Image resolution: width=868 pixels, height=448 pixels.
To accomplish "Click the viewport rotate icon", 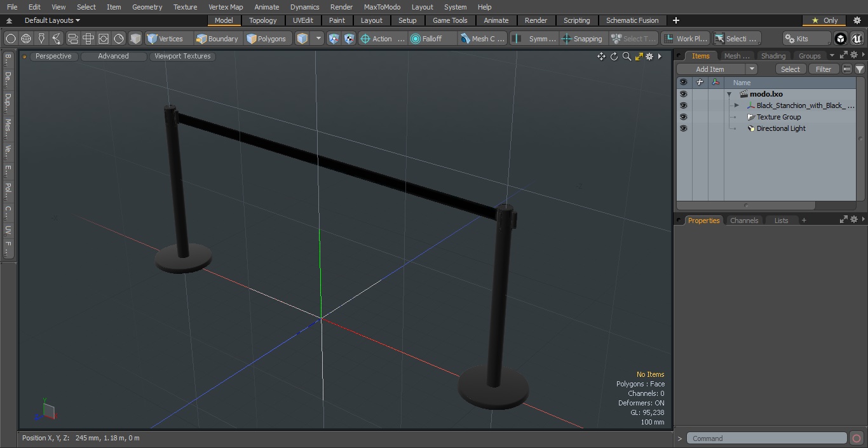I will [x=614, y=57].
